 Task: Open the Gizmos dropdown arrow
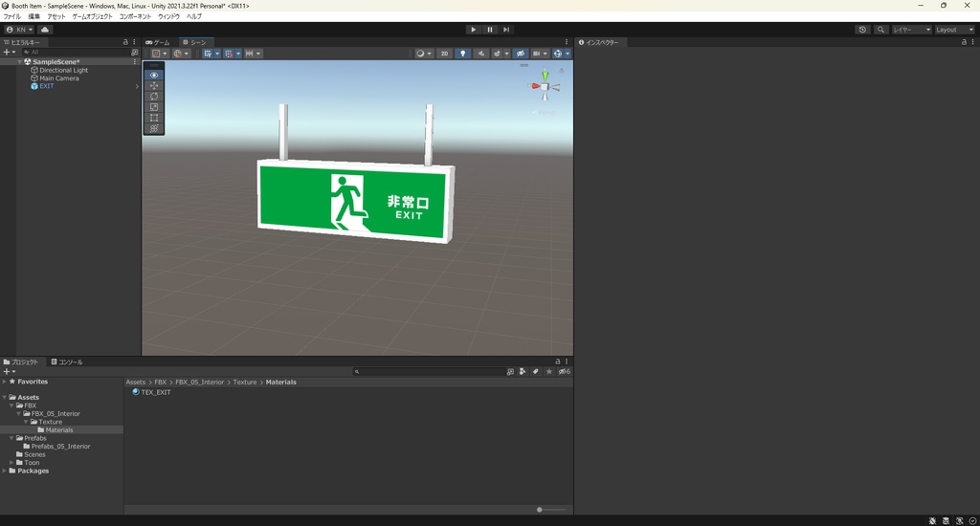point(568,54)
